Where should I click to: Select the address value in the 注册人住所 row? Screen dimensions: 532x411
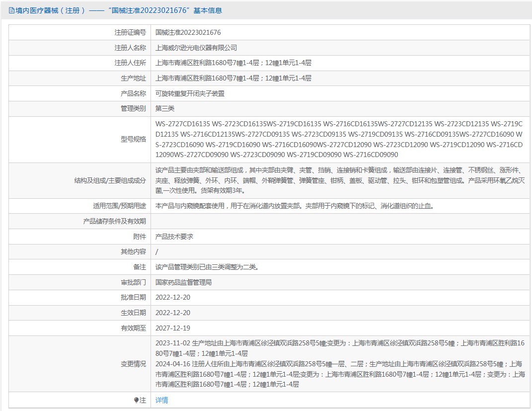tap(233, 63)
